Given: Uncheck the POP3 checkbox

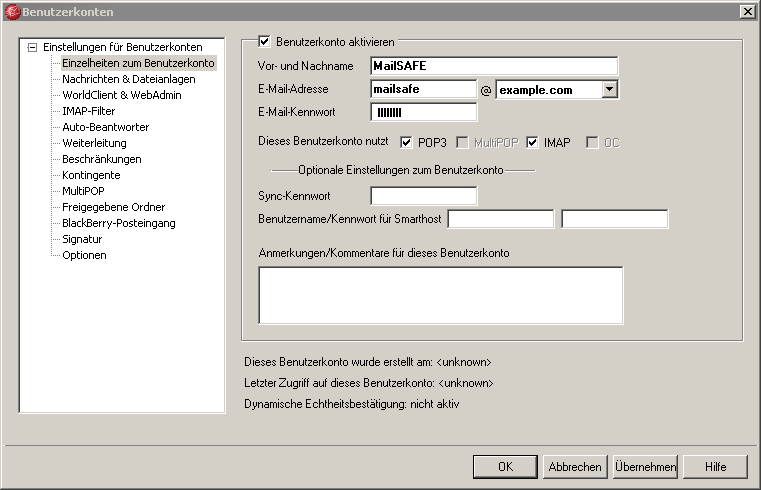Looking at the screenshot, I should point(407,143).
